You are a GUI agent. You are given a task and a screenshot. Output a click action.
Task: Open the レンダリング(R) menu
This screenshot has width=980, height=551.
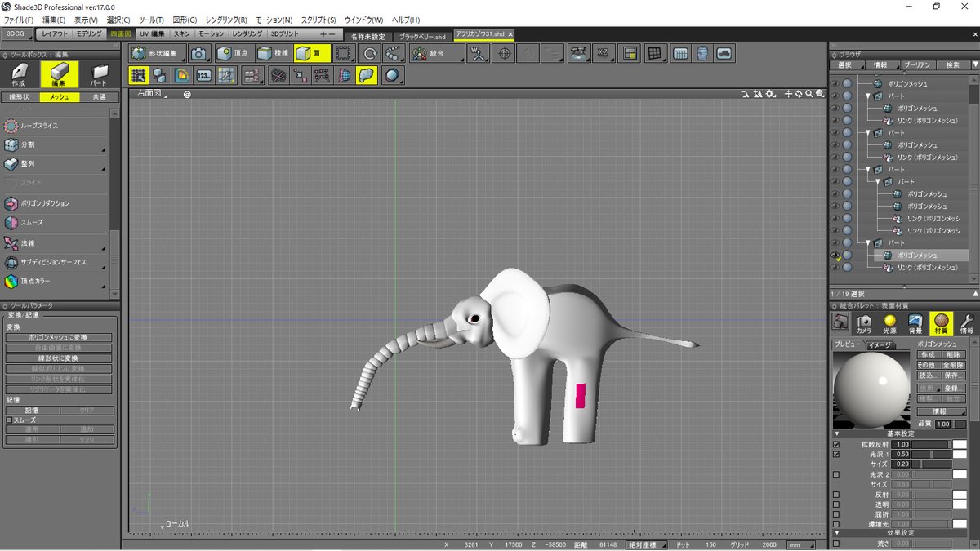point(227,19)
